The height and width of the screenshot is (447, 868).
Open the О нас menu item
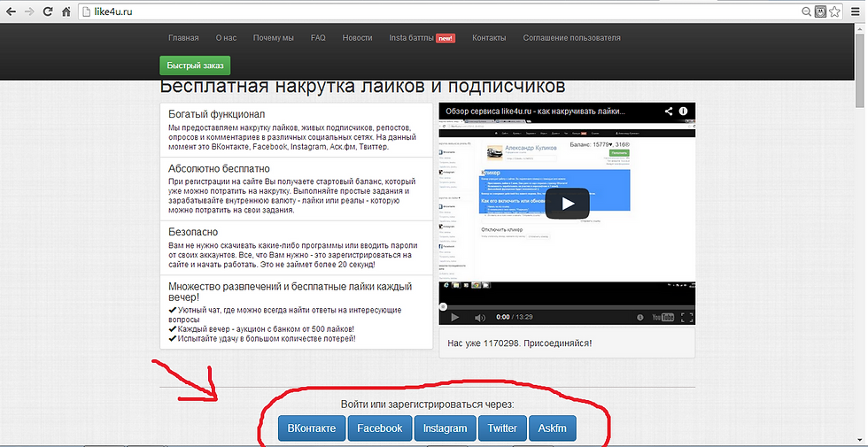point(226,37)
